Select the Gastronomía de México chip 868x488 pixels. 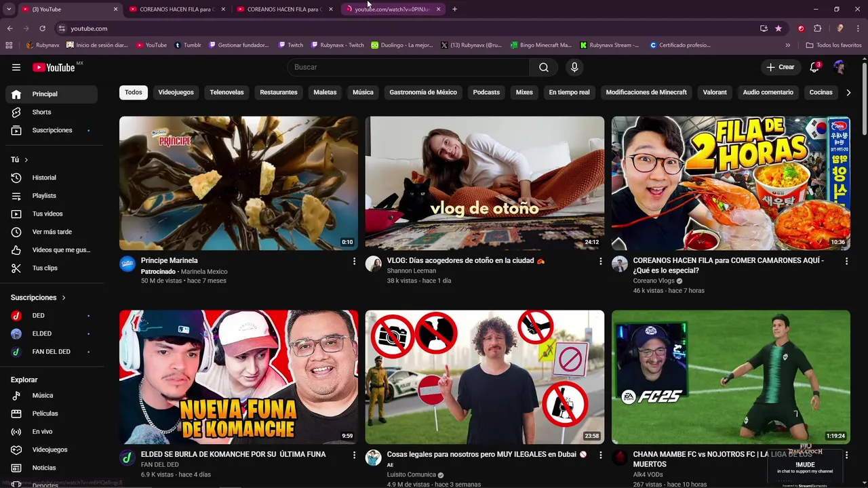coord(423,92)
